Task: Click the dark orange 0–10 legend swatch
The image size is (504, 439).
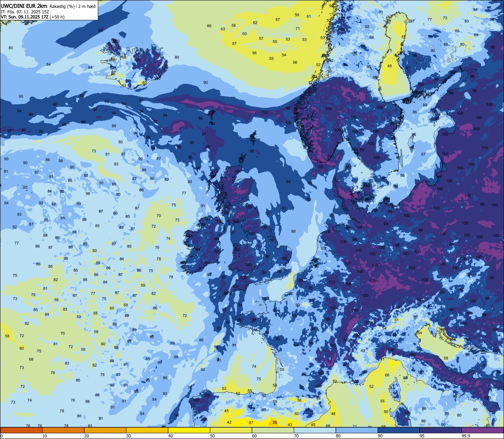Action: tap(21, 430)
